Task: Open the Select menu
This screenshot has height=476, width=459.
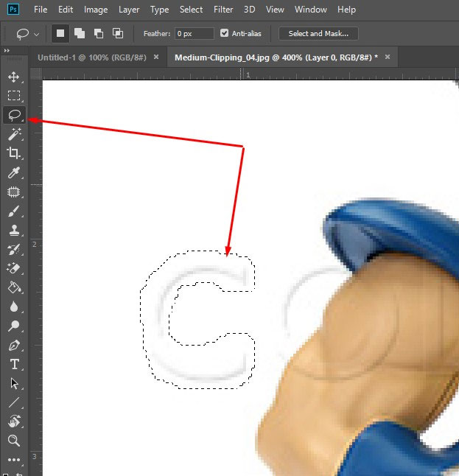Action: (x=191, y=10)
